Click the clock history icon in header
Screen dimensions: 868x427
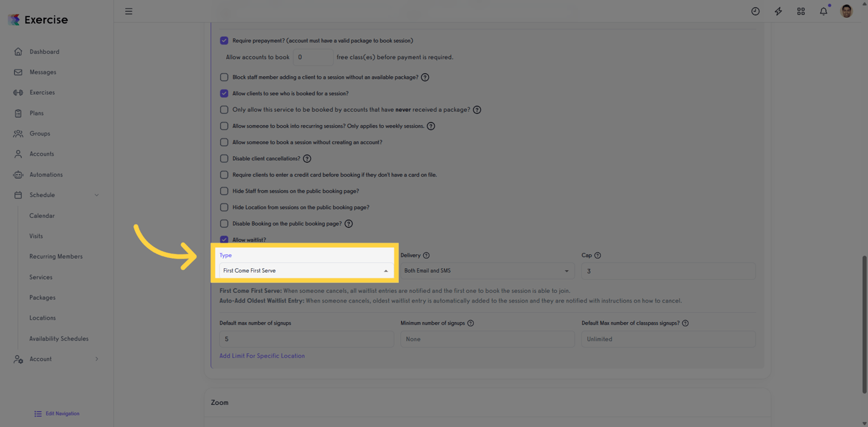click(755, 11)
